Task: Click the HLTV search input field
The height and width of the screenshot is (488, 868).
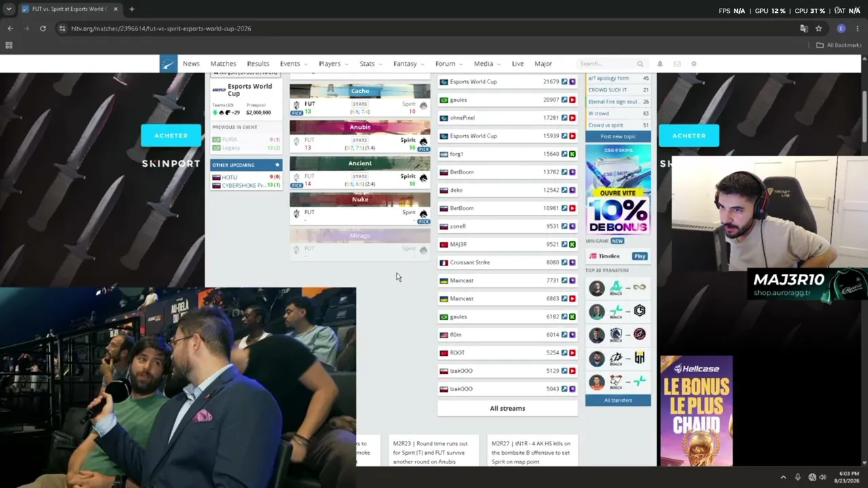Action: tap(607, 64)
